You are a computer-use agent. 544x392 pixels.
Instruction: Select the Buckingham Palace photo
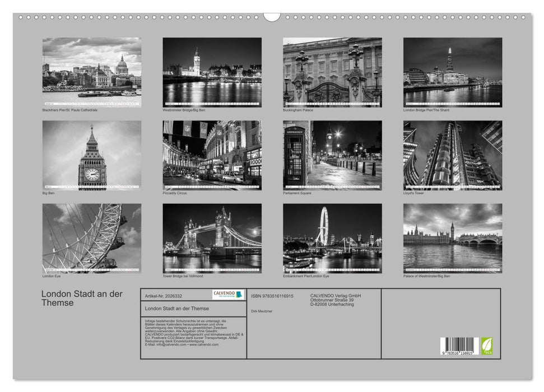coord(333,72)
